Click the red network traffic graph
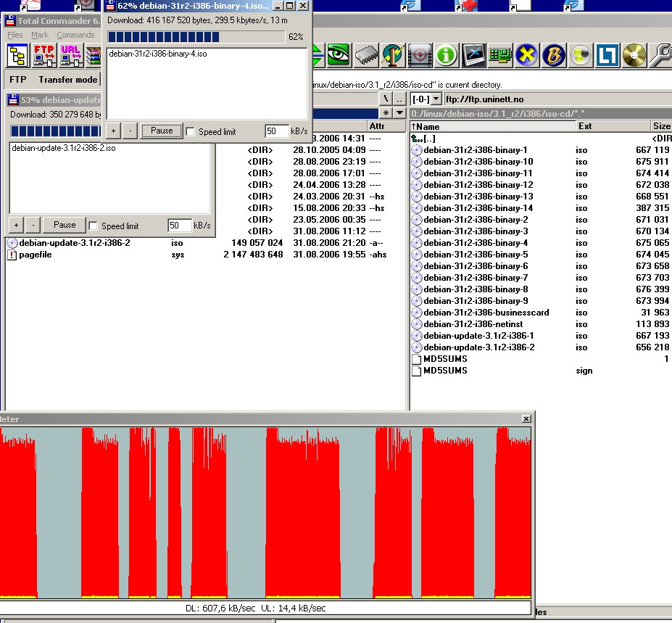672x623 pixels. click(265, 512)
